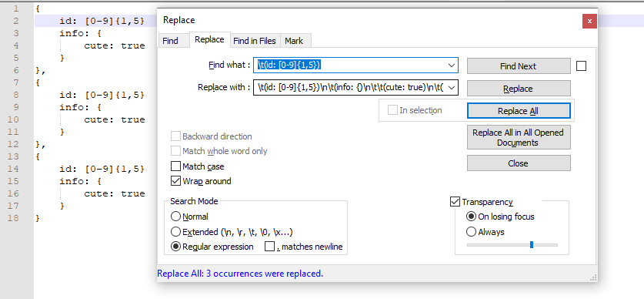Select On losing focus transparency option
Screen dimensions: 644x299
471,217
